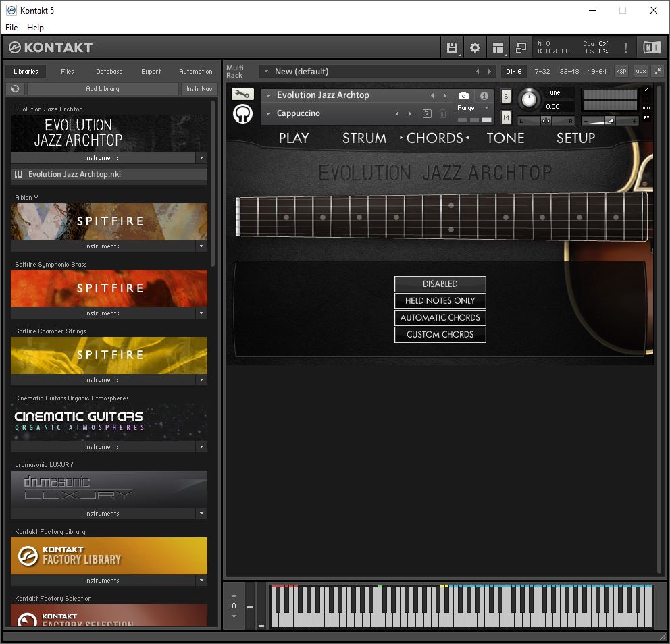Screen dimensions: 670x644
Task: Toggle PV performance view button
Action: click(646, 117)
